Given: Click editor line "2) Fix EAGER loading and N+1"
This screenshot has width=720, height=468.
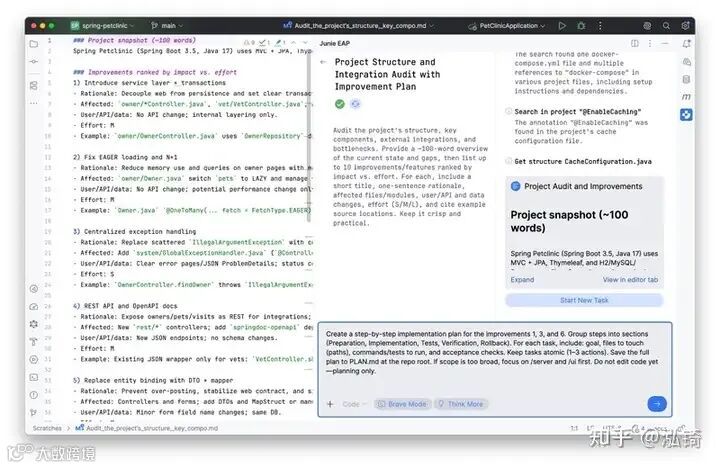Looking at the screenshot, I should tap(125, 157).
